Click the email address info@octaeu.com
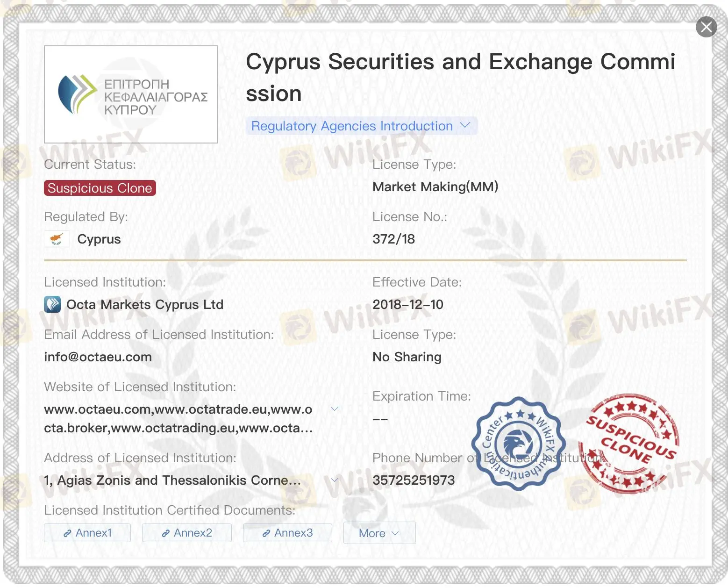The height and width of the screenshot is (588, 728). tap(98, 357)
